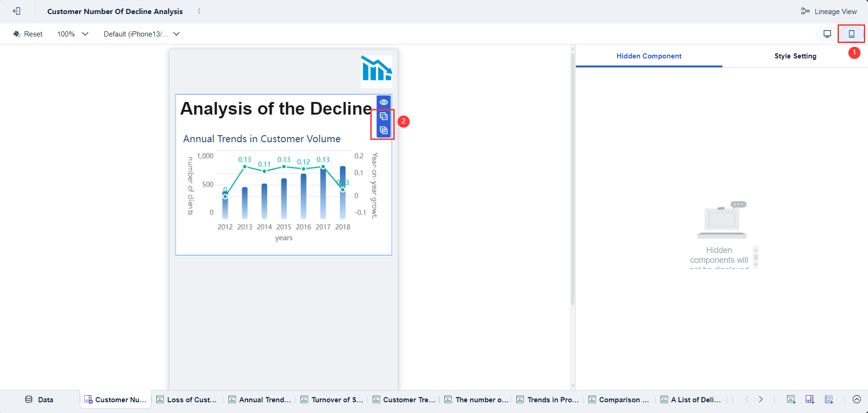Switch to mobile layout view
This screenshot has height=413, width=868.
(x=852, y=34)
